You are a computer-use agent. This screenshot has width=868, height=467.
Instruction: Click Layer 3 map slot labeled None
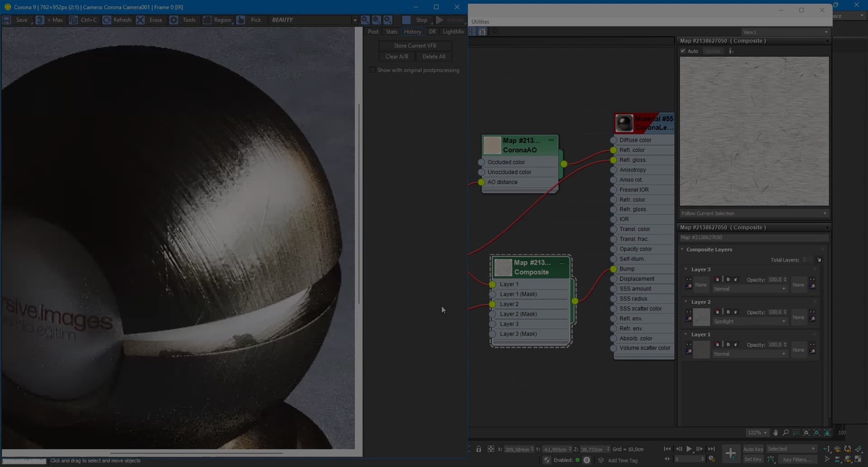(701, 285)
